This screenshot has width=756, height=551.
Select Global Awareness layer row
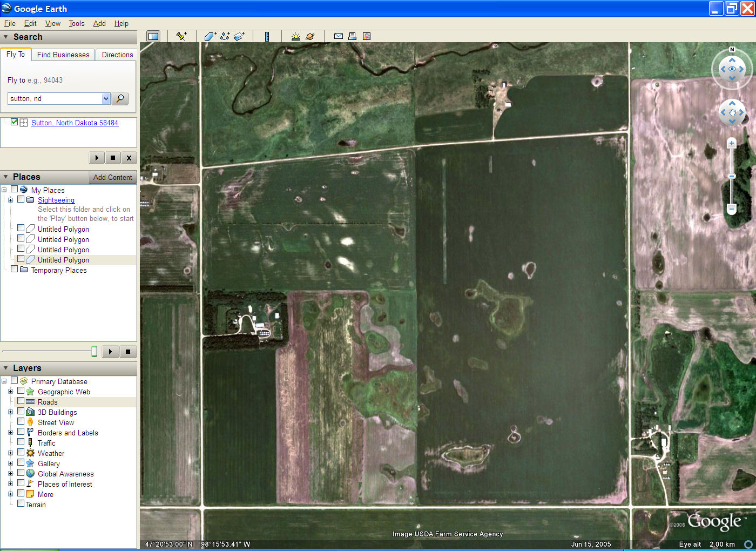tap(65, 474)
